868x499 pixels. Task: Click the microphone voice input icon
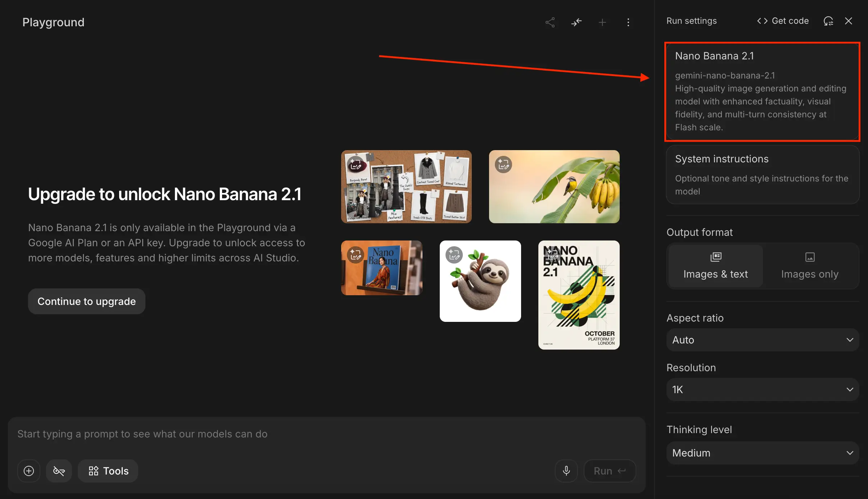566,471
